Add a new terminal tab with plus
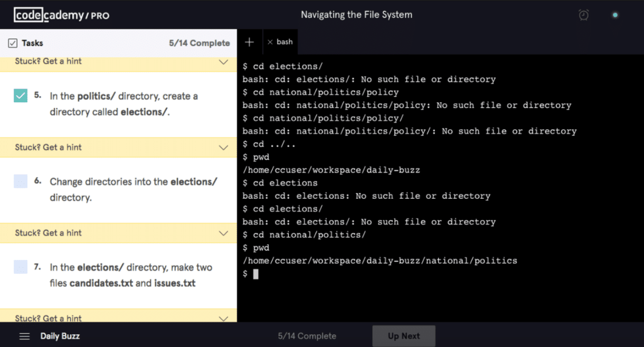 pos(250,42)
